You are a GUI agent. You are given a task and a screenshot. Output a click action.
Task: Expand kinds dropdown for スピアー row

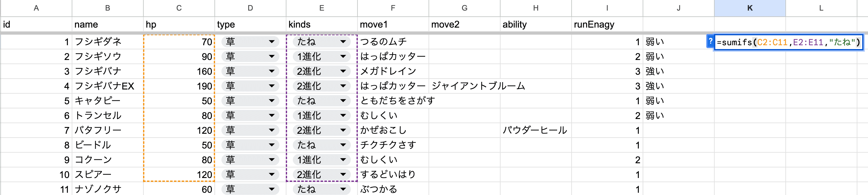[343, 174]
